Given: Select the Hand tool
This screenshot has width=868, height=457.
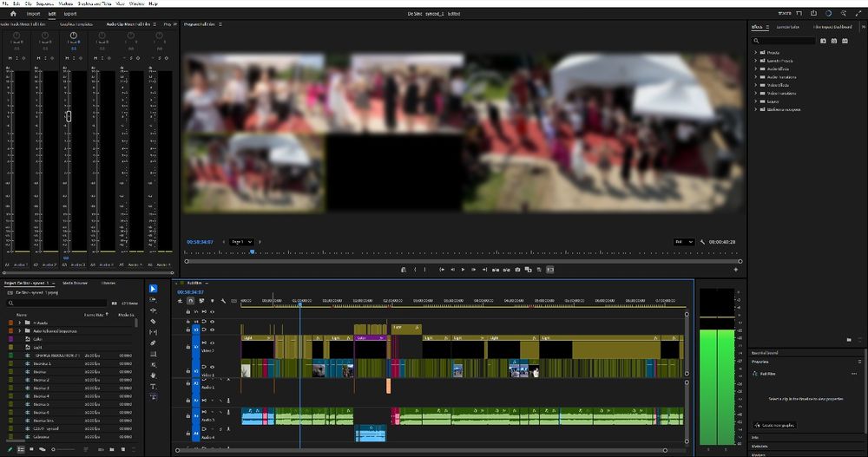Looking at the screenshot, I should 154,375.
